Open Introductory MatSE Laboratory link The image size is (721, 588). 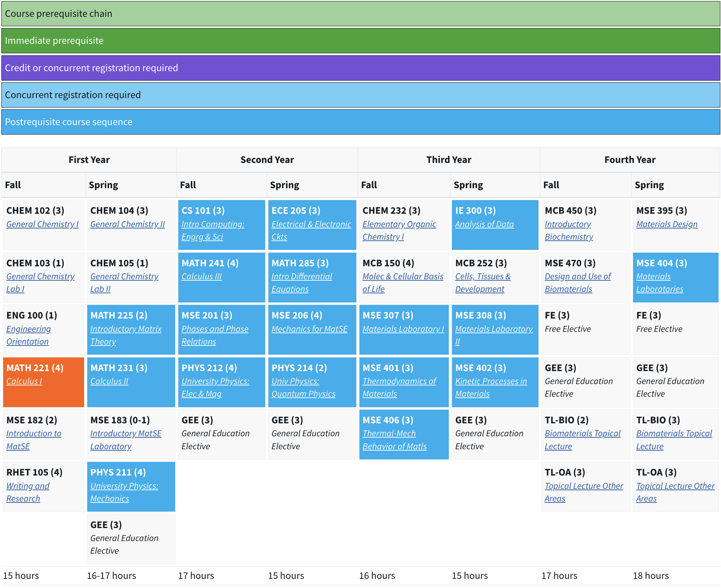coord(126,440)
